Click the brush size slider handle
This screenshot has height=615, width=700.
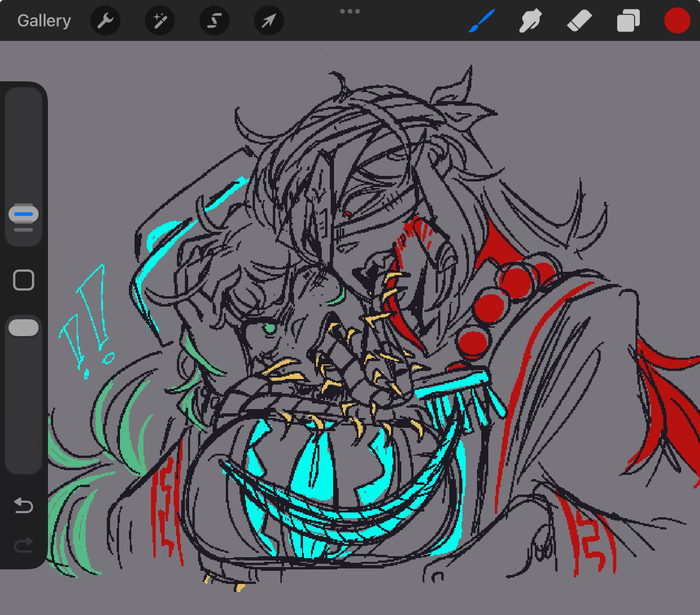(24, 214)
